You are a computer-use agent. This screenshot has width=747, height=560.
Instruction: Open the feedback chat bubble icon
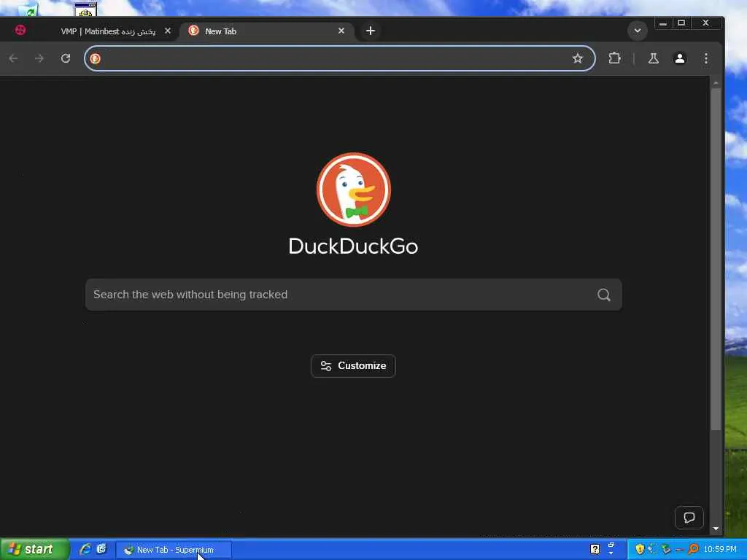click(689, 518)
